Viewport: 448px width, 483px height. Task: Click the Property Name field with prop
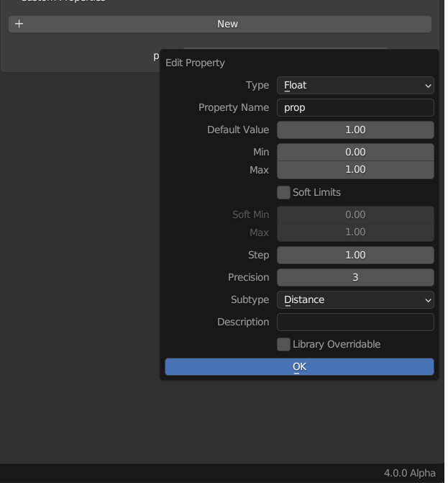coord(355,107)
